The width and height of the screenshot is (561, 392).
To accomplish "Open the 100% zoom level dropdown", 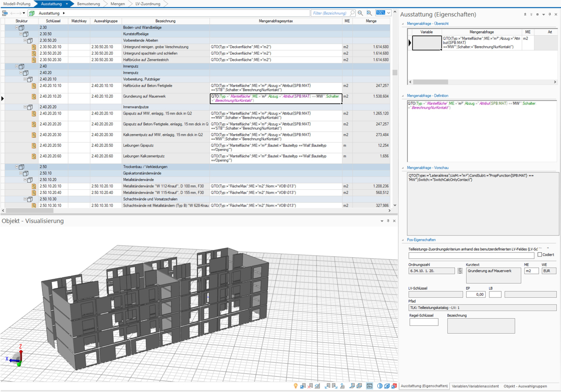I will point(389,13).
